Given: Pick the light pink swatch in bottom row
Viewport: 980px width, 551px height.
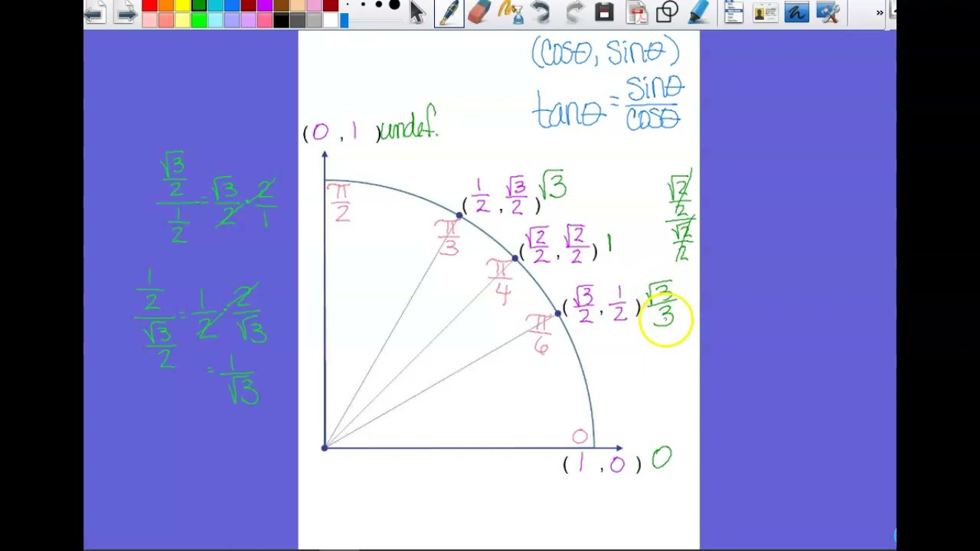Looking at the screenshot, I should 150,20.
